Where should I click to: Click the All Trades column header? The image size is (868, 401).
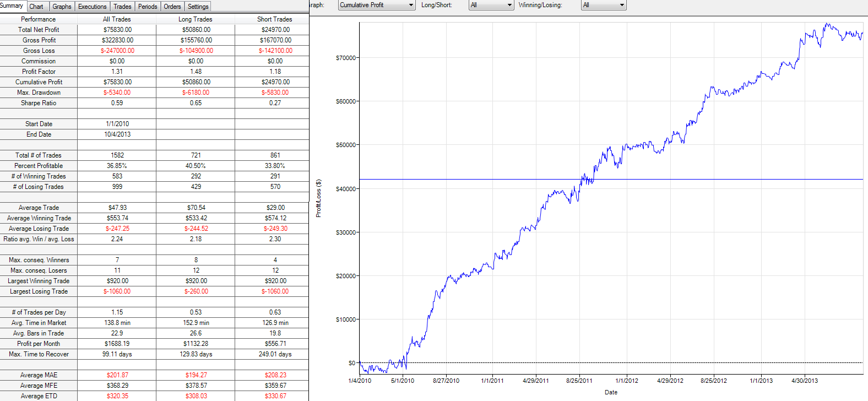point(117,19)
